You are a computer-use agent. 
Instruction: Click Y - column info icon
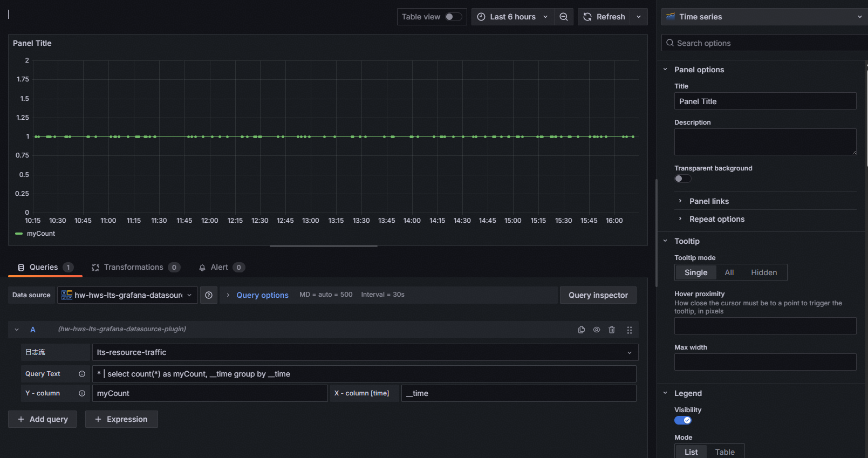[82, 393]
